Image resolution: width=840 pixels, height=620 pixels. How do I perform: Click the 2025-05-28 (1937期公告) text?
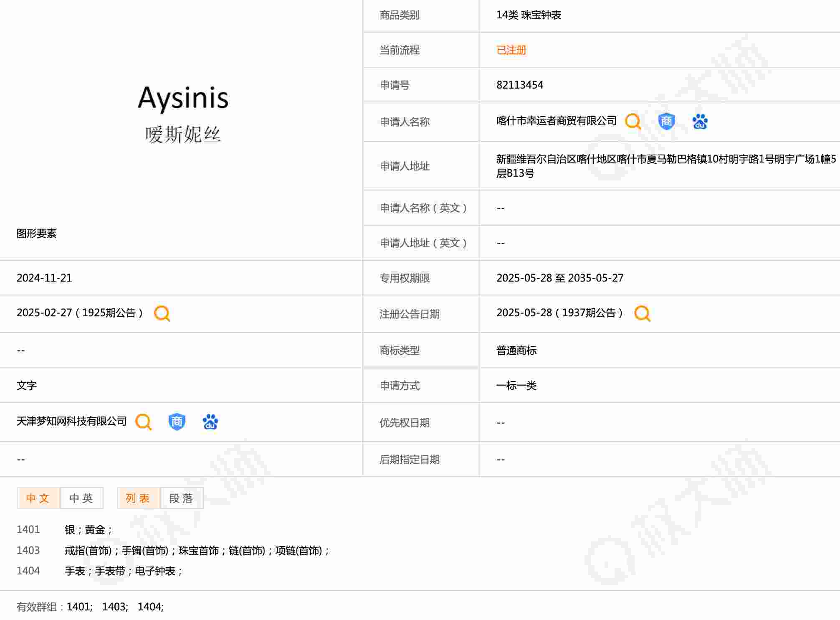(559, 313)
